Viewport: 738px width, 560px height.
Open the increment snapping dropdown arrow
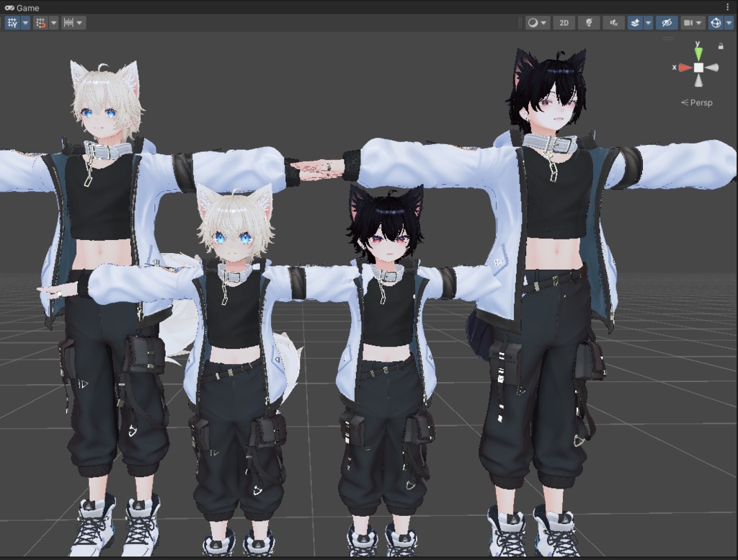79,22
